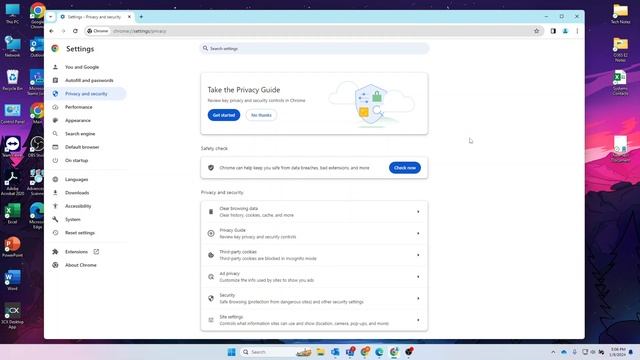Show hidden system tray icons chevron

553,352
